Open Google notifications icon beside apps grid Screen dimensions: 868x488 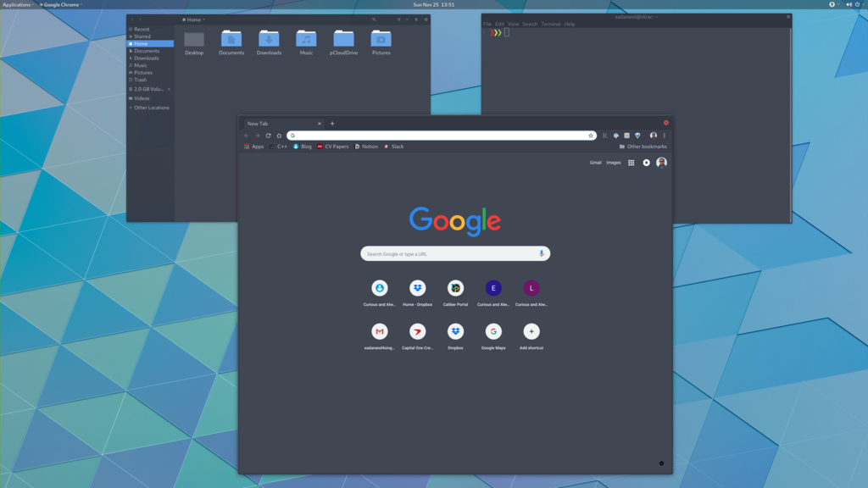coord(646,163)
